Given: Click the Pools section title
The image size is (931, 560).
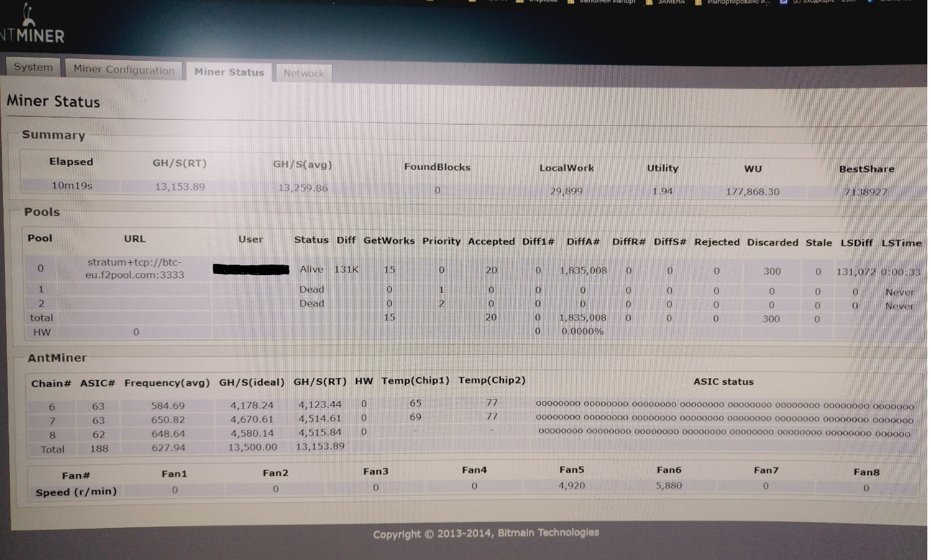Looking at the screenshot, I should coord(42,212).
